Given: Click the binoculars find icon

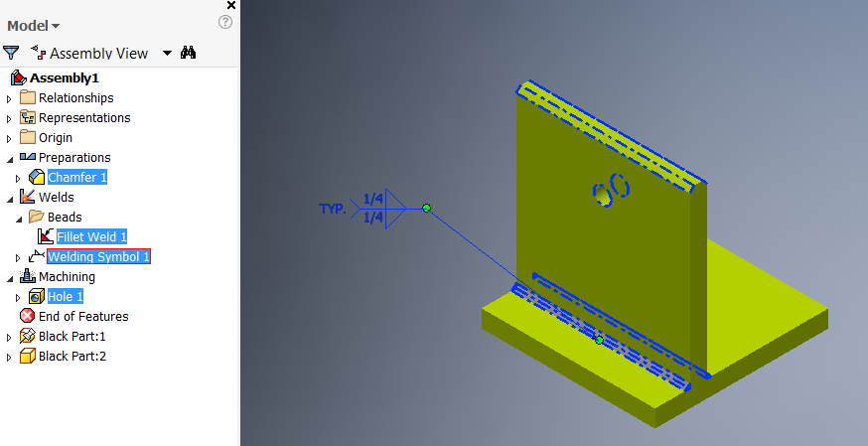Looking at the screenshot, I should click(x=189, y=53).
